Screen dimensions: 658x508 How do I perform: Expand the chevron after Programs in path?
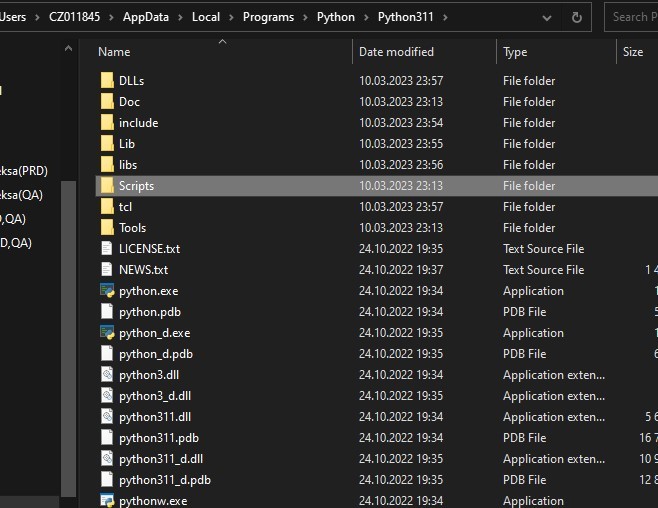coord(305,18)
